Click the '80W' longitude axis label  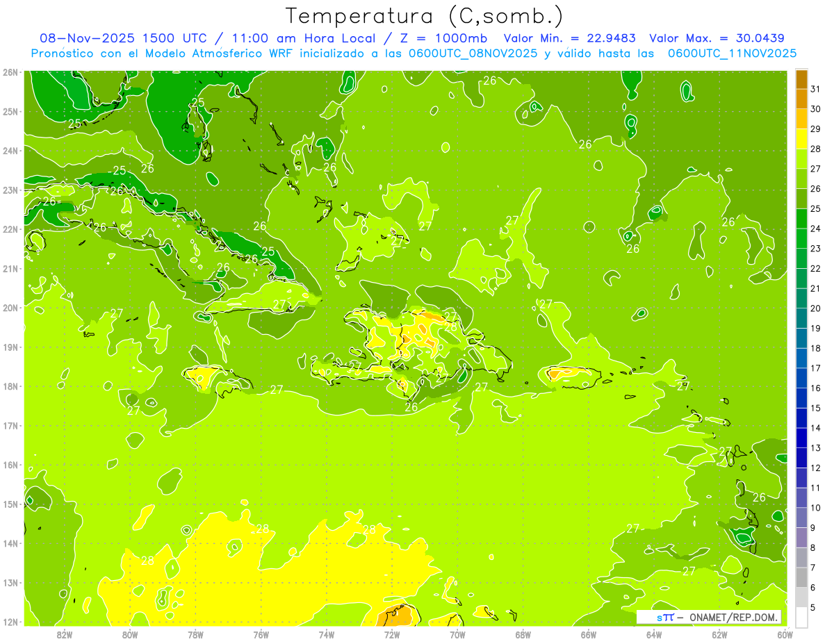coord(130,634)
